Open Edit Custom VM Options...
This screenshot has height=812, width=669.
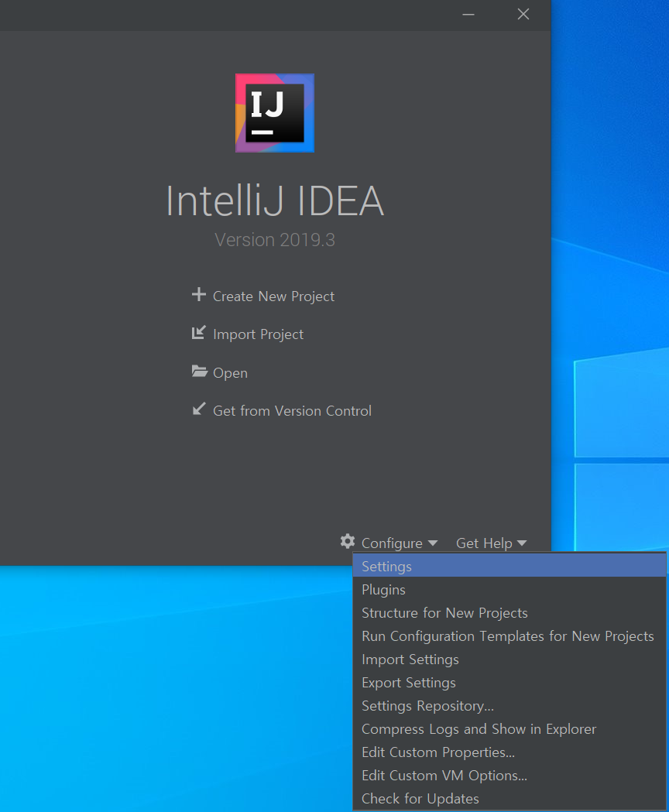point(509,776)
